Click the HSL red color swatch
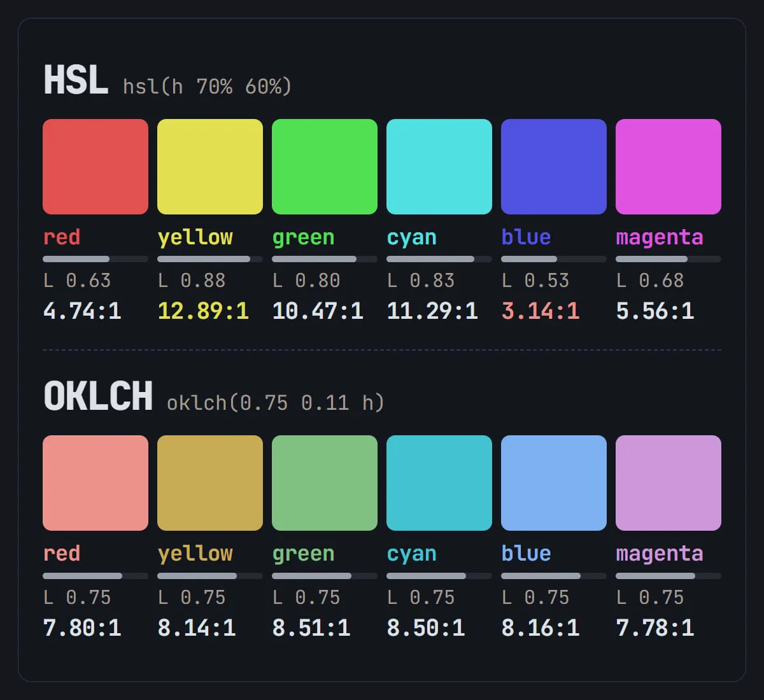 95,167
